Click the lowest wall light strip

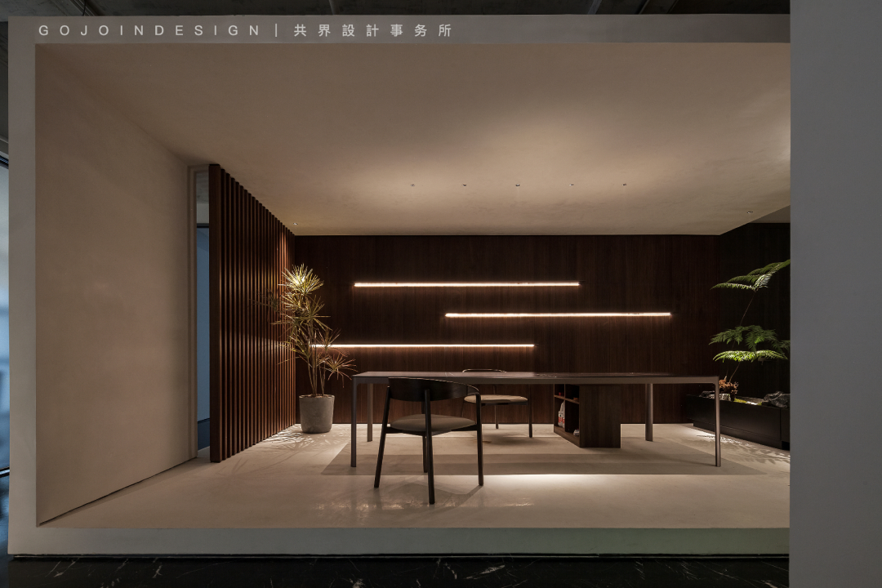tap(433, 345)
